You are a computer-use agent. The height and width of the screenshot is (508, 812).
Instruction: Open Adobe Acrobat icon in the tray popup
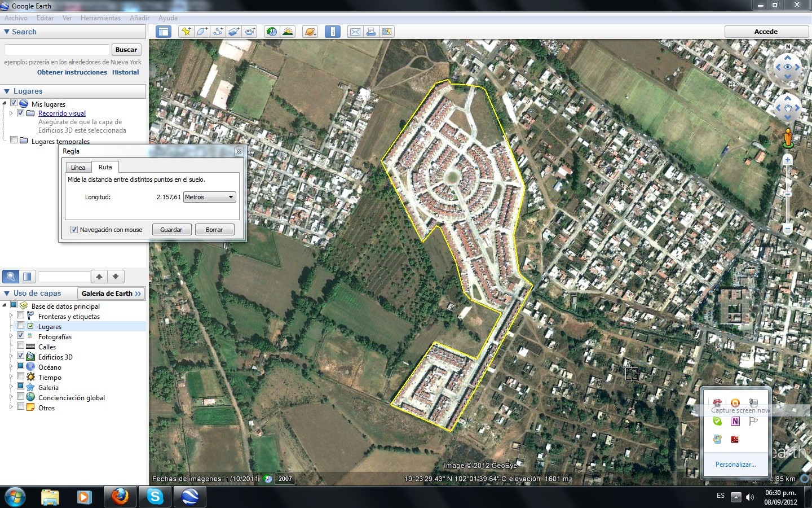pos(735,439)
